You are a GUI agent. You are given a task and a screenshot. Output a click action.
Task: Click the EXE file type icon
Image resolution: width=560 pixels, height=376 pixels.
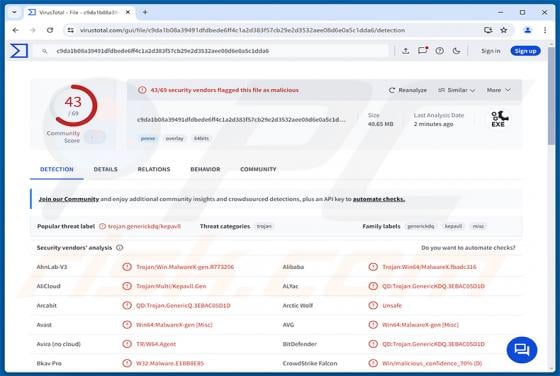pos(499,119)
